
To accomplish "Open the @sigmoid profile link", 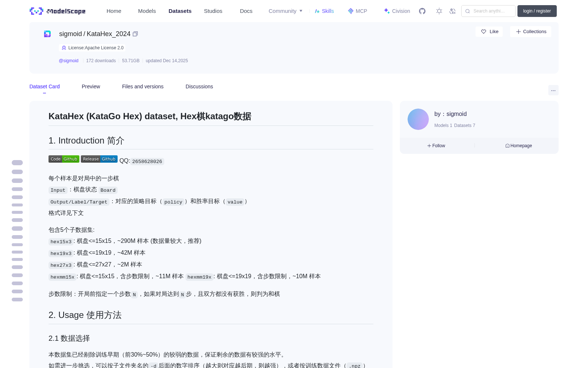I will click(x=69, y=61).
